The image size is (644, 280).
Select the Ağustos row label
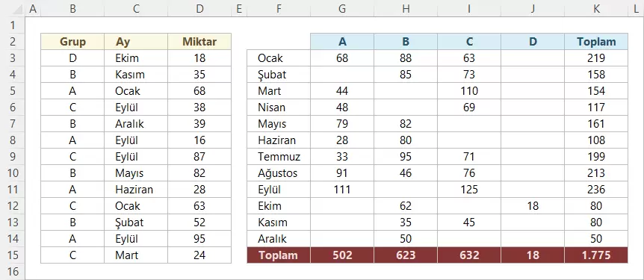[x=279, y=172]
